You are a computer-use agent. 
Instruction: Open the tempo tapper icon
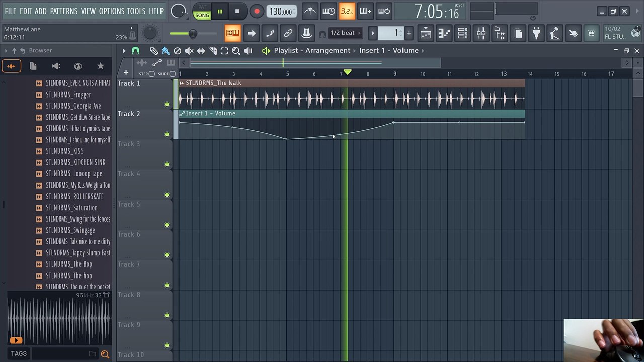coord(554,33)
